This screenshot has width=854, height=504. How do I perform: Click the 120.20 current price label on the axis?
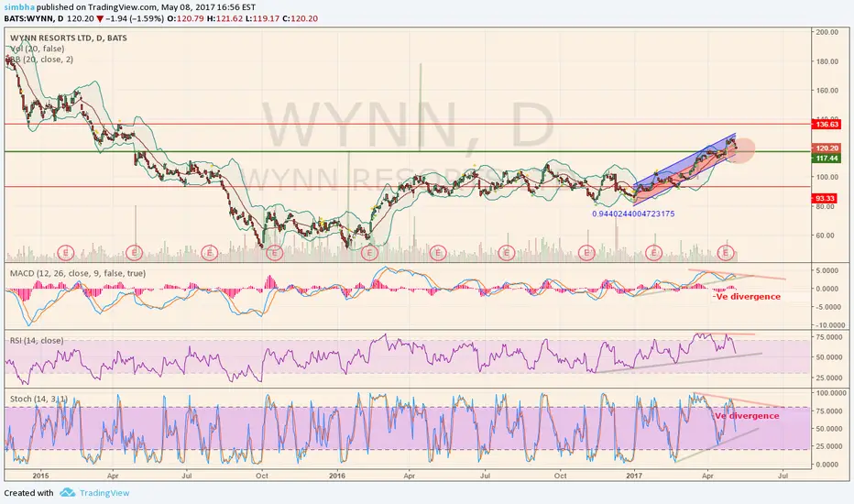tap(827, 148)
